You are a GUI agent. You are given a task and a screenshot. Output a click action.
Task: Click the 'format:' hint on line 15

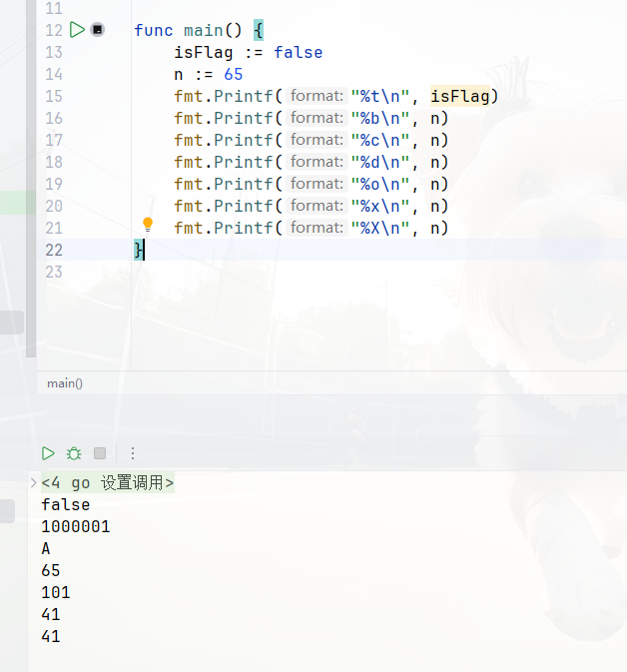tap(316, 96)
